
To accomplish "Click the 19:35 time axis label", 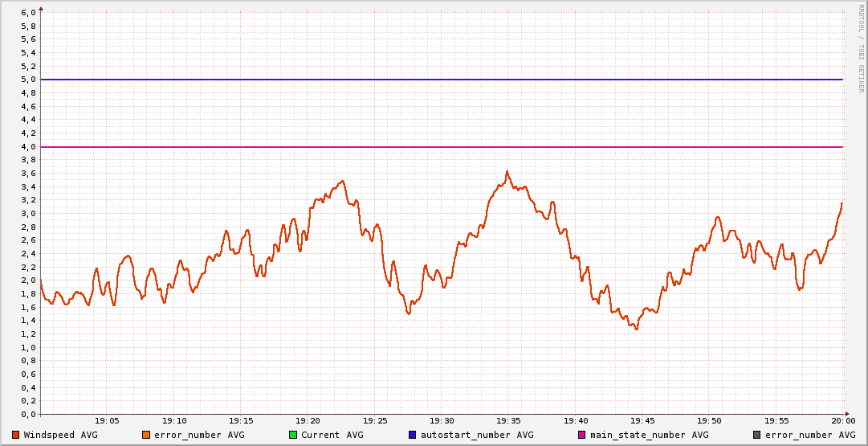I will click(508, 420).
